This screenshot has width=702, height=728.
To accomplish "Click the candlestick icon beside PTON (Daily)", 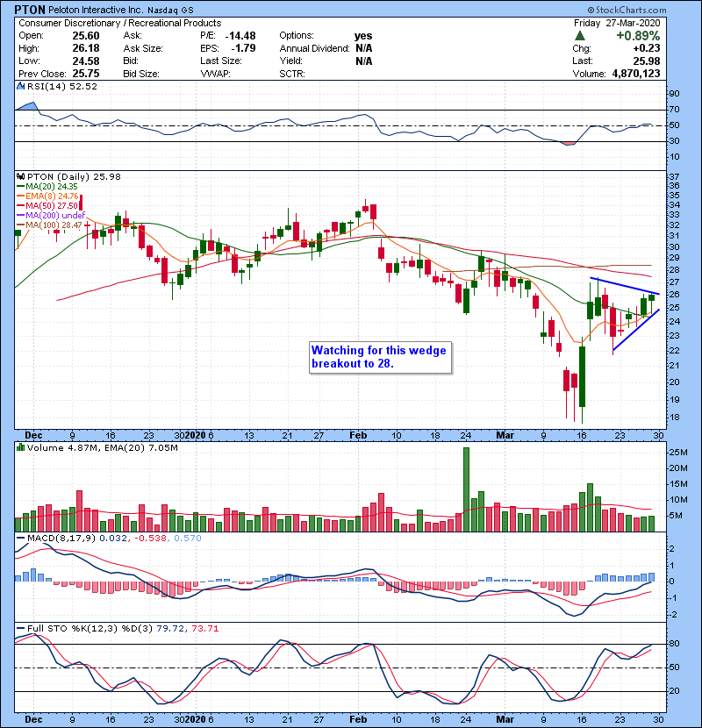I will 20,177.
